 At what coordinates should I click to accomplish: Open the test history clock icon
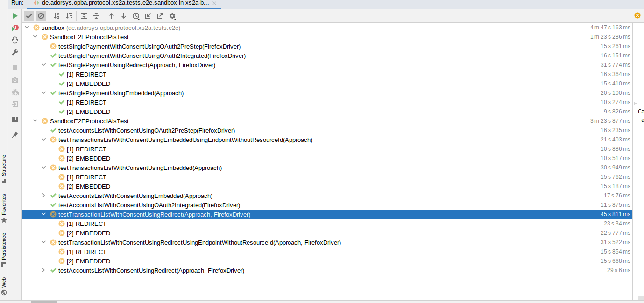[x=136, y=16]
